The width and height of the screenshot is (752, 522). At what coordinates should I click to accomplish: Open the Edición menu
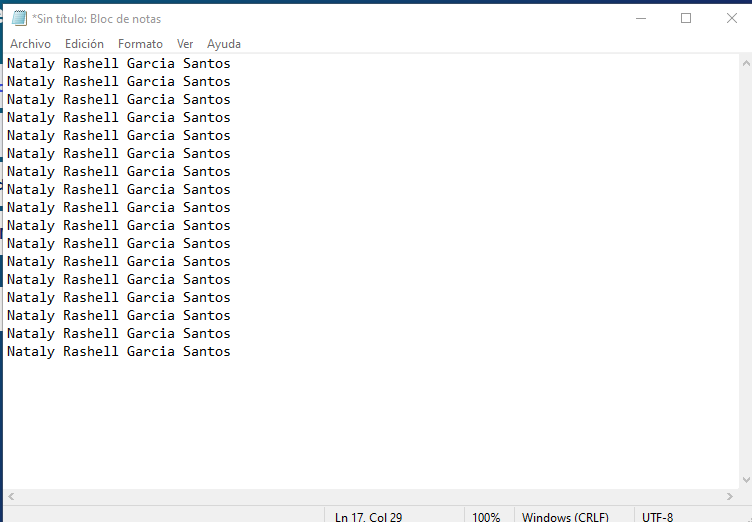[84, 44]
